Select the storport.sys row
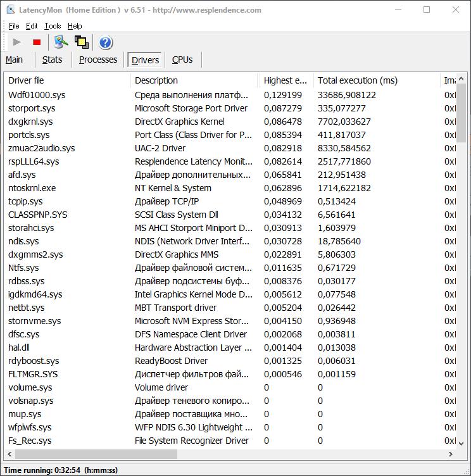 pyautogui.click(x=230, y=108)
